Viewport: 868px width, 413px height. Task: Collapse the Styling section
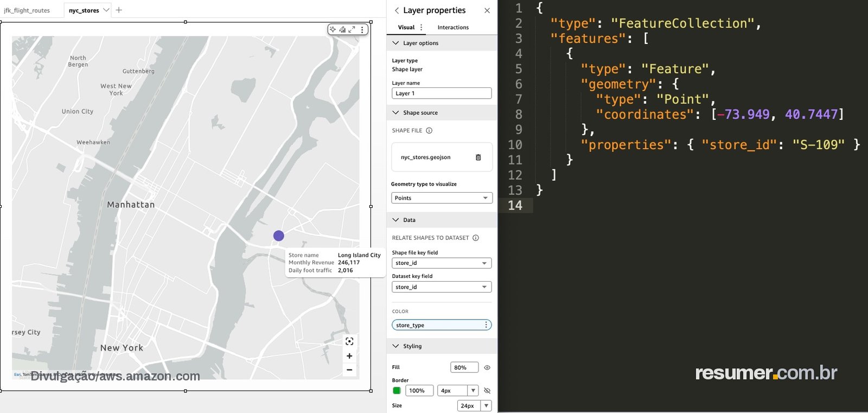pyautogui.click(x=395, y=346)
